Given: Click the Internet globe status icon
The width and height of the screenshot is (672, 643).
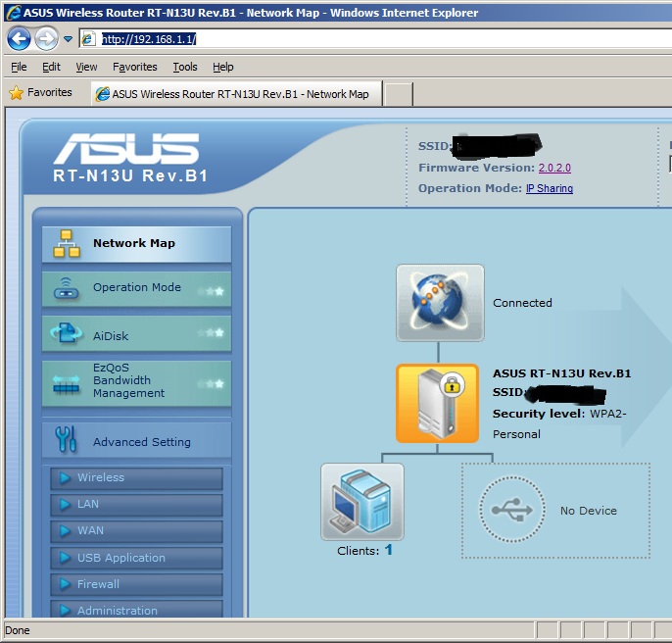Looking at the screenshot, I should pos(440,303).
